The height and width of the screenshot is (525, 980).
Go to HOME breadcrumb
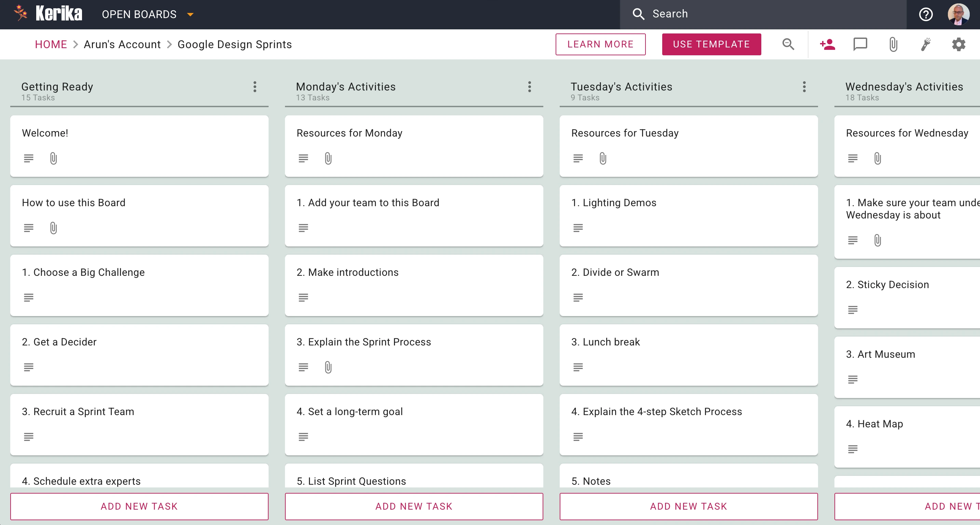click(x=51, y=44)
